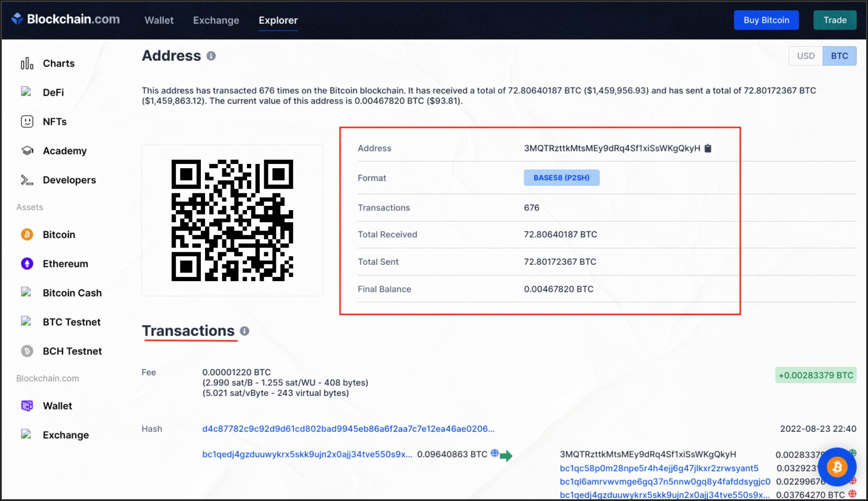This screenshot has width=868, height=501.
Task: Click the orange Bitcoin asset icon
Action: click(x=27, y=234)
